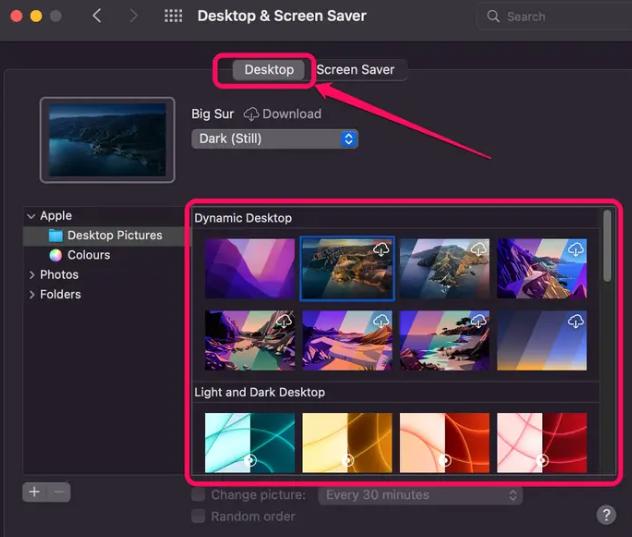632x537 pixels.
Task: Light/dark mode badge on orange wallpaper
Action: [445, 460]
